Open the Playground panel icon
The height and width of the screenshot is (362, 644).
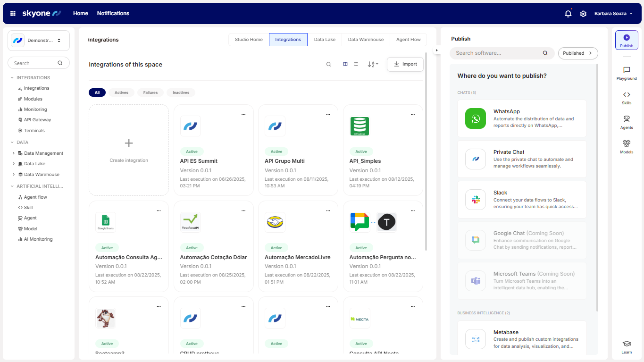click(x=627, y=73)
